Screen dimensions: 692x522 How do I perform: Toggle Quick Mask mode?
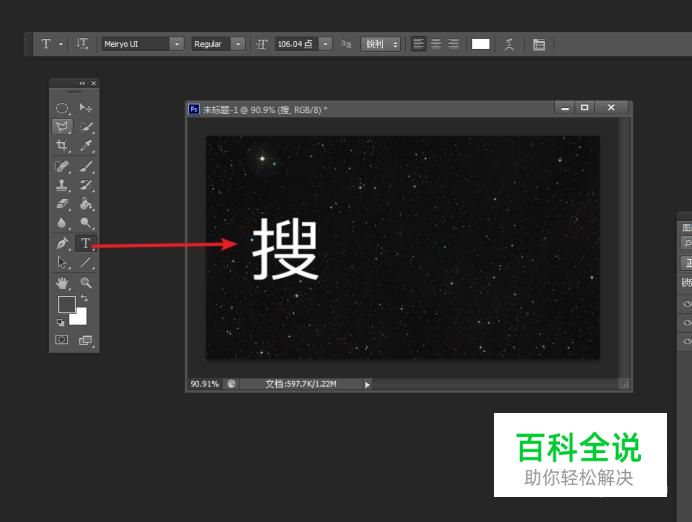coord(62,339)
